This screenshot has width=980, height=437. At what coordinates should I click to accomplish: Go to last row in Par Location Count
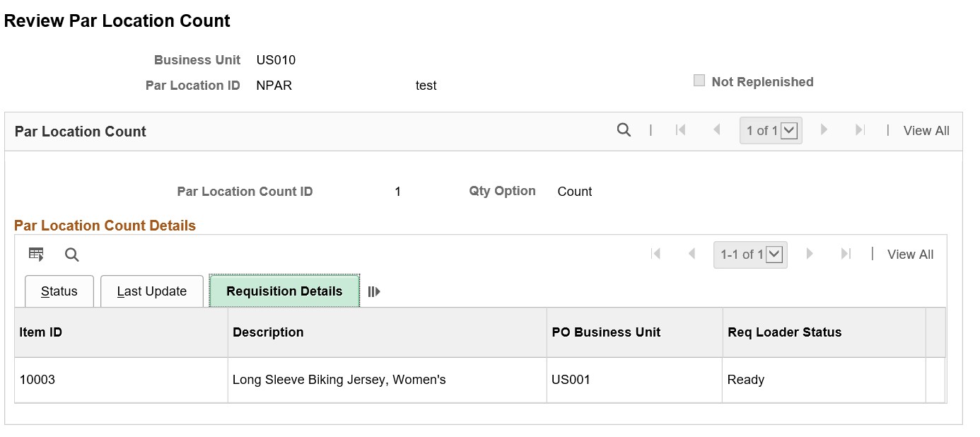(860, 130)
